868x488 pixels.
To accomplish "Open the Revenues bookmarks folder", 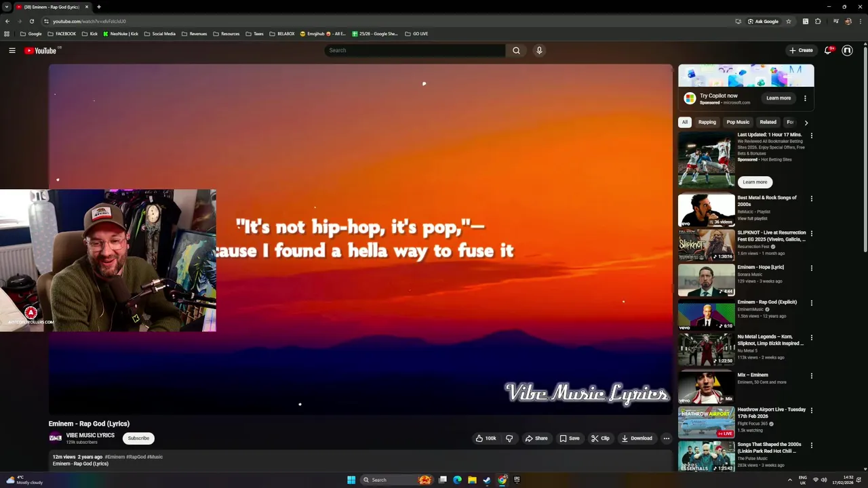I will [194, 34].
